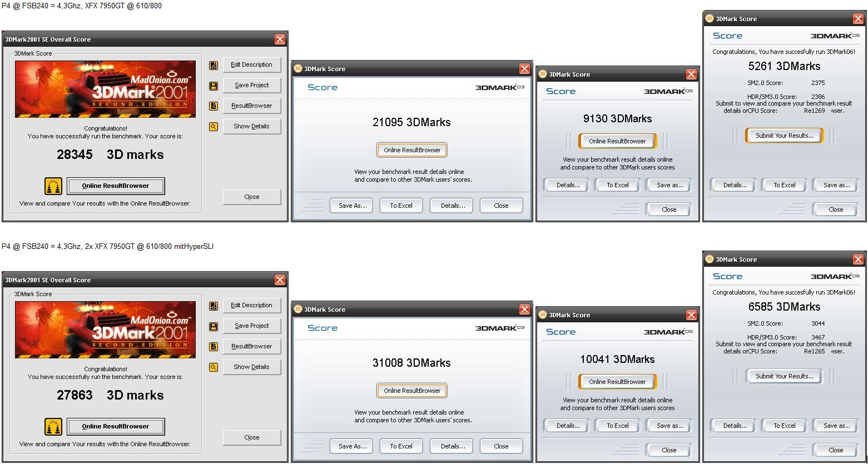The height and width of the screenshot is (464, 868).
Task: Choose Save as... in the 9130 3DMarks window
Action: coord(669,185)
